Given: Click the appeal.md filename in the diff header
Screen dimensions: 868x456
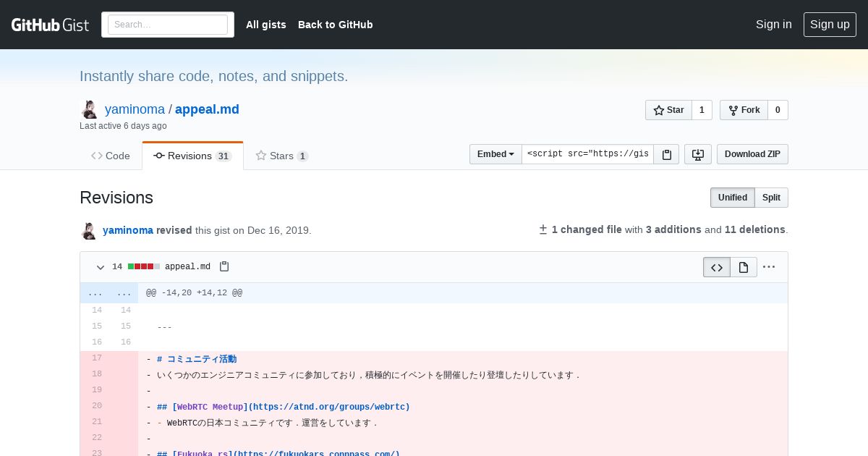Looking at the screenshot, I should (187, 267).
